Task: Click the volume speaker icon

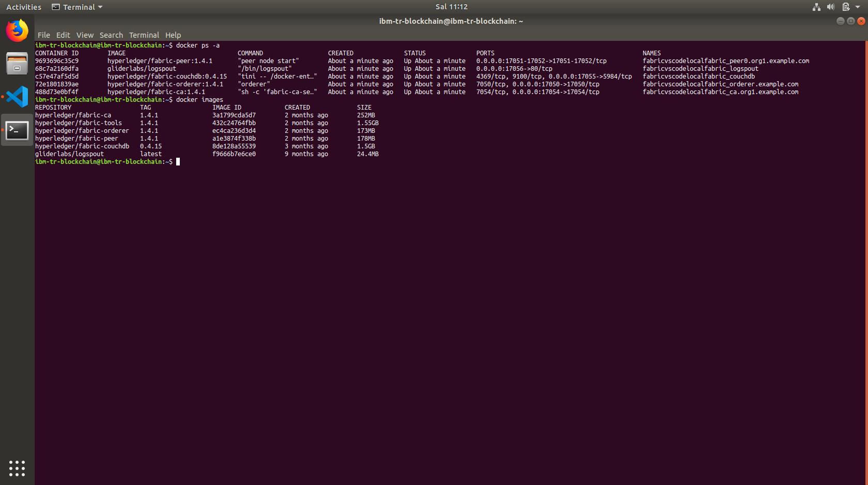Action: (831, 7)
